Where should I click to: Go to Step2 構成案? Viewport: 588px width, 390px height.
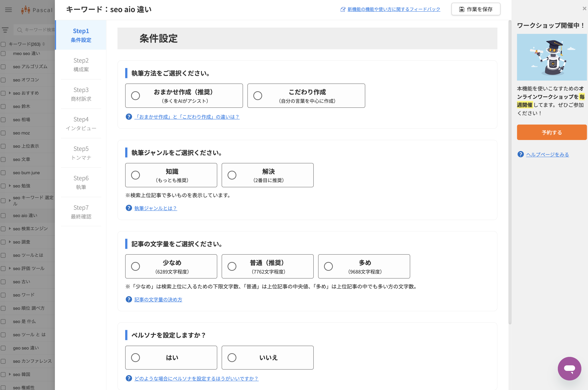click(81, 65)
